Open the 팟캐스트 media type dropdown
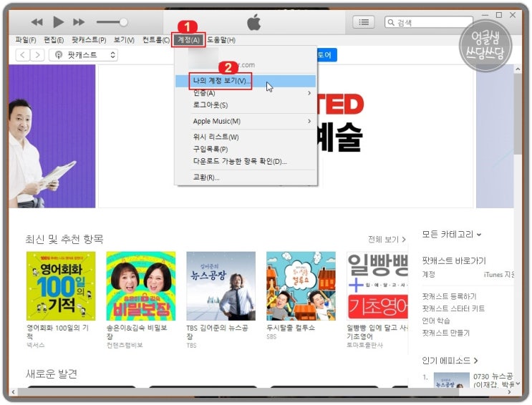The image size is (532, 405). [x=84, y=55]
